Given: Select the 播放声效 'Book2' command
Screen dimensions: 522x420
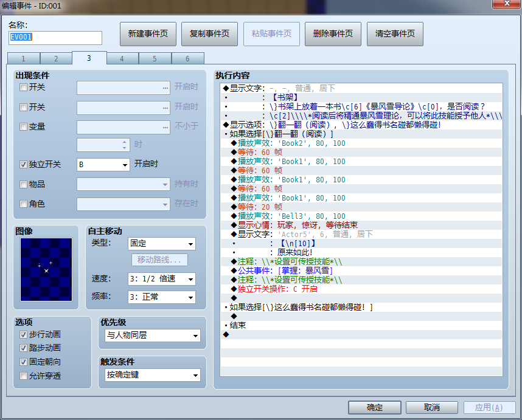Looking at the screenshot, I should coord(361,143).
